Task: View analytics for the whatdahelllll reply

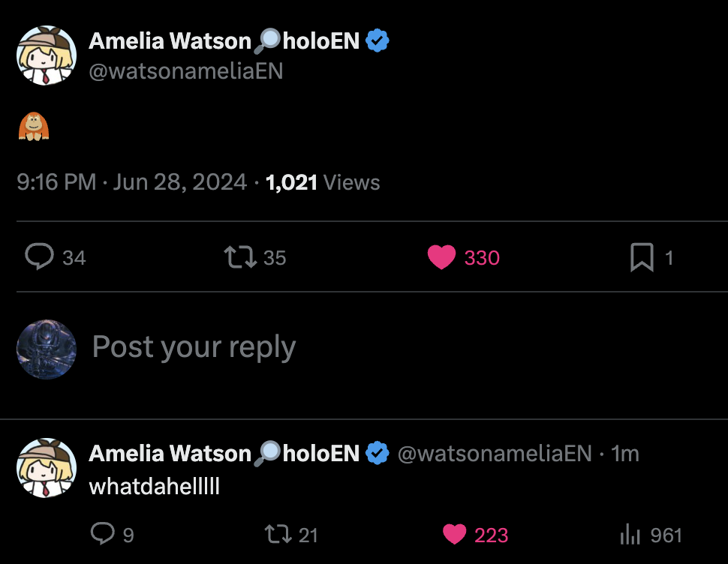Action: (629, 534)
